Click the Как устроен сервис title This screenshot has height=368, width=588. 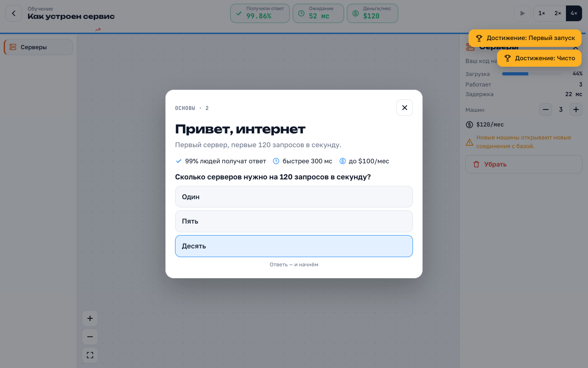pos(71,17)
